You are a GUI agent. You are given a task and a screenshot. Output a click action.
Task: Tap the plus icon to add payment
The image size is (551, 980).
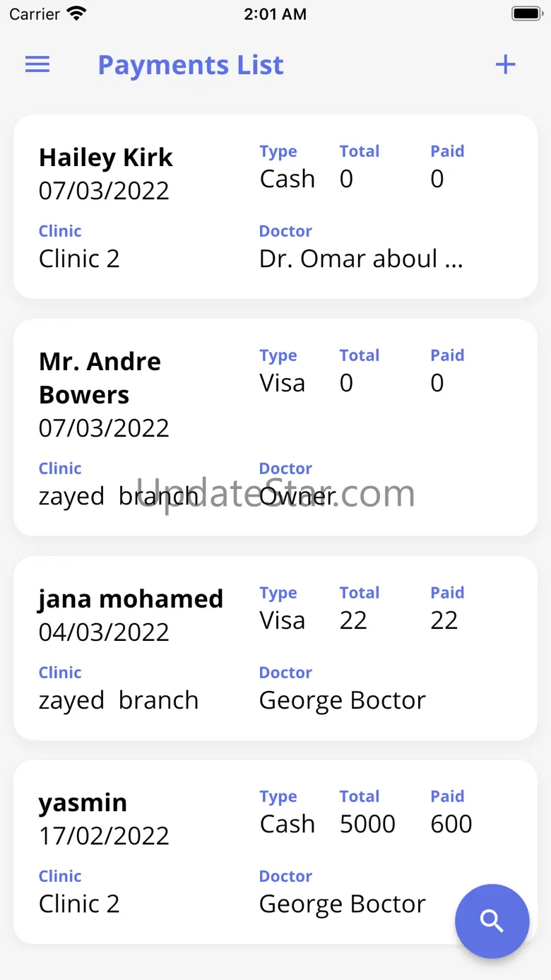[x=505, y=65]
